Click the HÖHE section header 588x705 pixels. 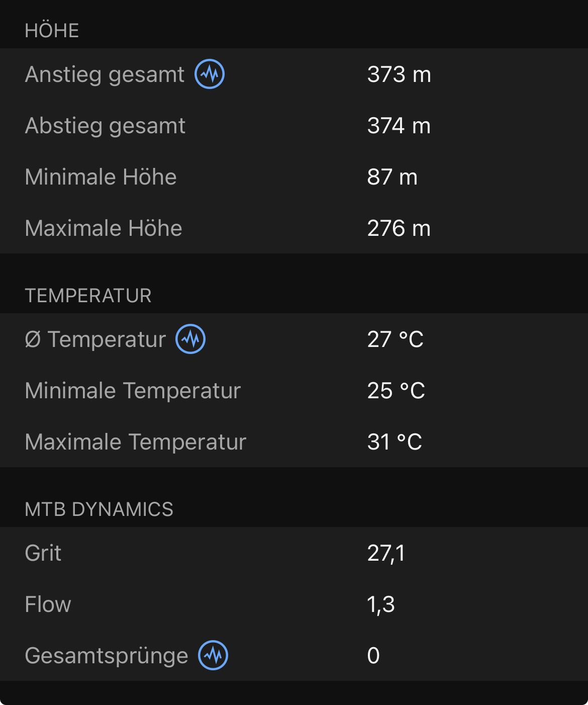pos(52,31)
